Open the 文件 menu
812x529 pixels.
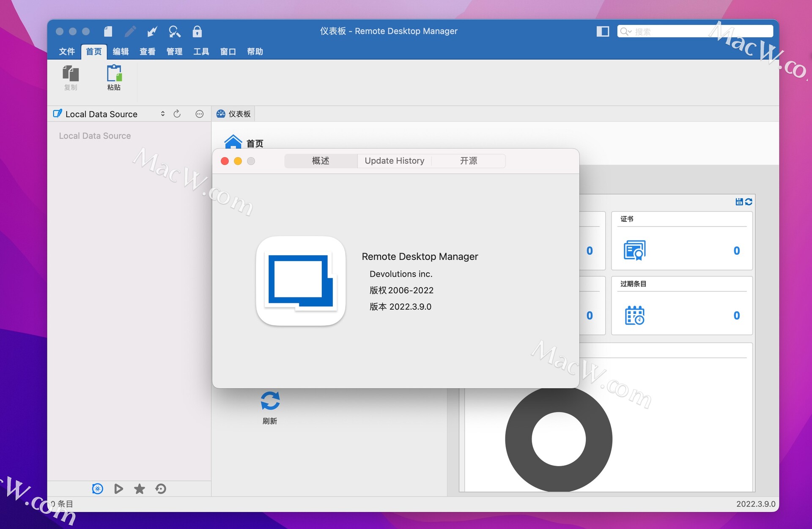(67, 52)
